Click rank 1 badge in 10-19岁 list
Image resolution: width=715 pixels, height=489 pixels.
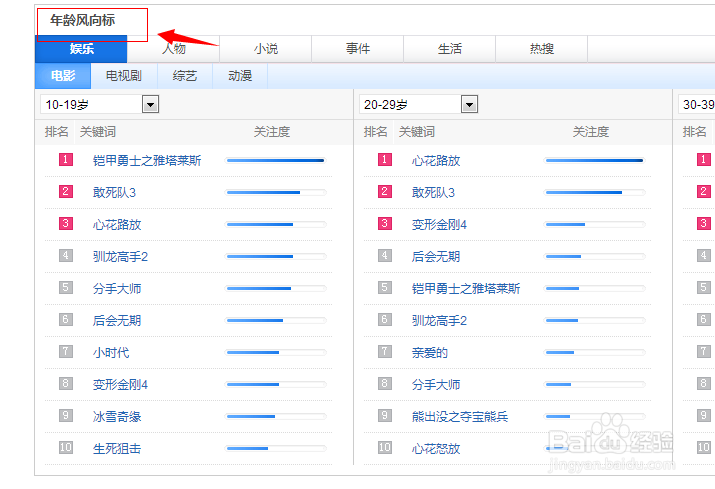66,159
